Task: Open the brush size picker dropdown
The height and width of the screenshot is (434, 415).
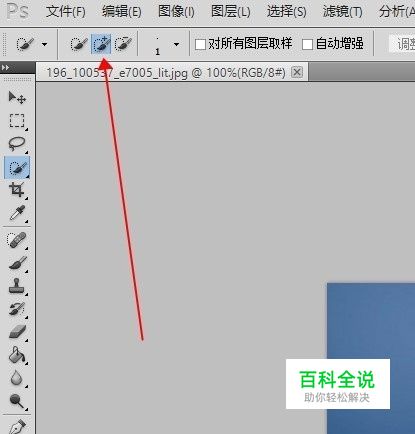Action: (176, 44)
